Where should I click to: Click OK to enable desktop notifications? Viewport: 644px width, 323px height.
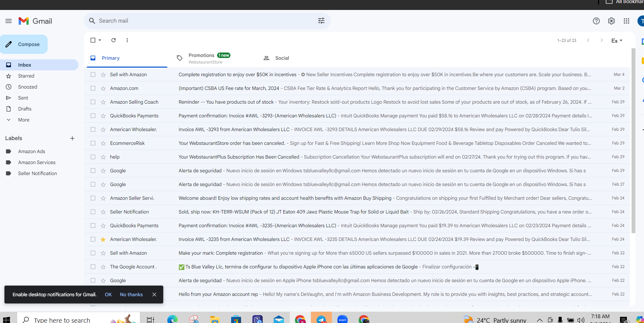(108, 295)
